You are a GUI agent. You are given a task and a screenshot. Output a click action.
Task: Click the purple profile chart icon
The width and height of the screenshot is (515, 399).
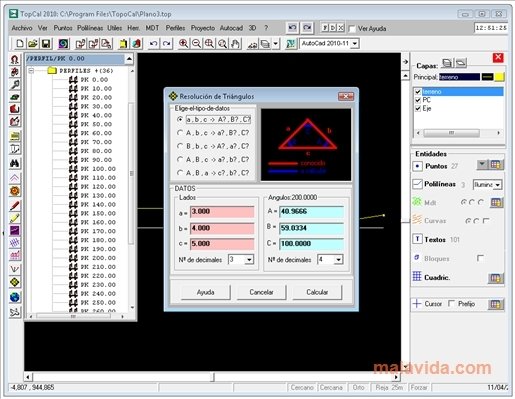coord(15,230)
